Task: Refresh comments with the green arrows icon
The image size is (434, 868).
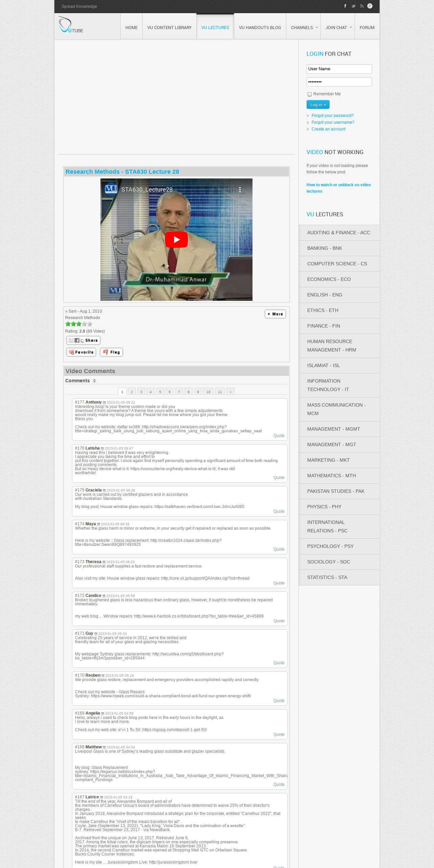Action: (x=94, y=381)
